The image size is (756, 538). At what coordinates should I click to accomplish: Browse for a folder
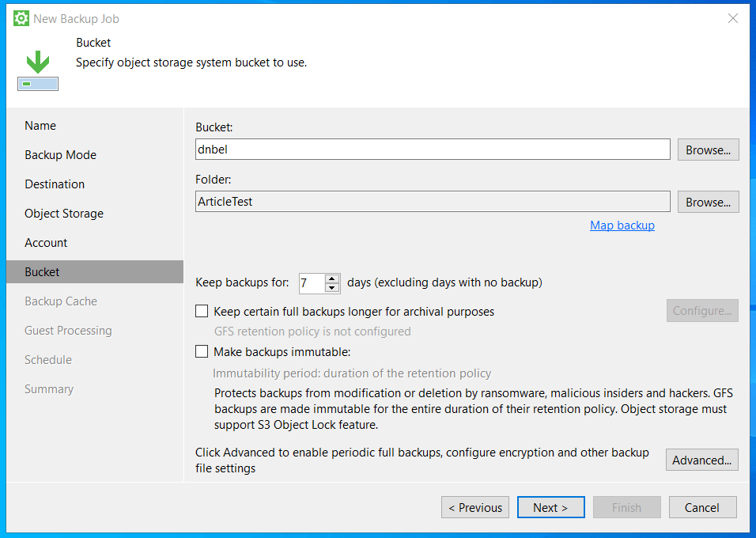(x=708, y=202)
